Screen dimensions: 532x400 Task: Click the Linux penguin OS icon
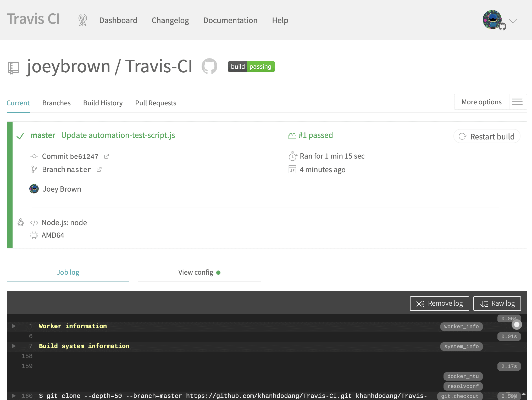[x=21, y=223]
